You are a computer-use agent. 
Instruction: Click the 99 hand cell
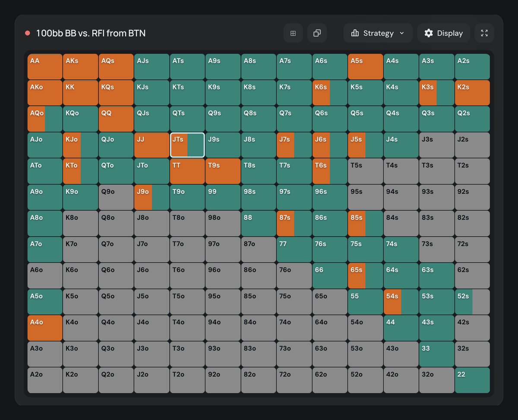pyautogui.click(x=223, y=197)
